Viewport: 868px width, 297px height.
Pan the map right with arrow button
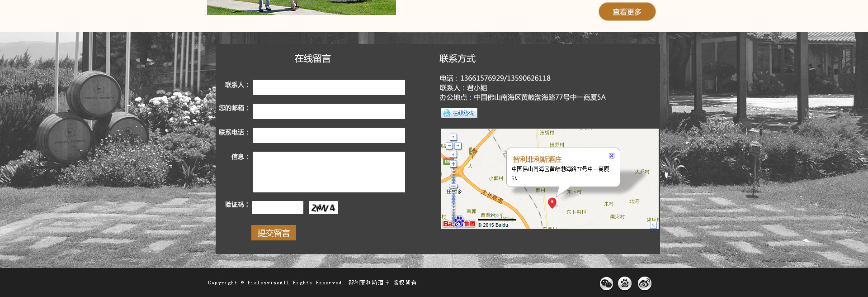[458, 146]
